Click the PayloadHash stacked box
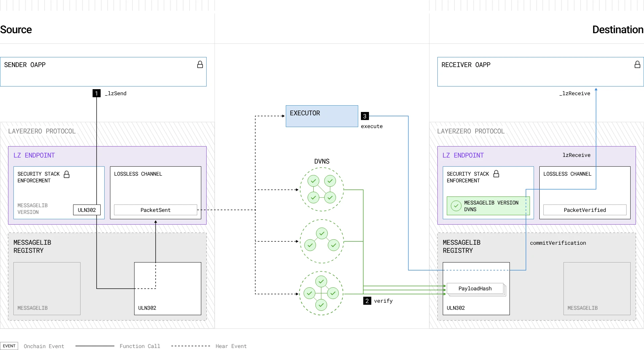644x350 pixels. (x=475, y=288)
